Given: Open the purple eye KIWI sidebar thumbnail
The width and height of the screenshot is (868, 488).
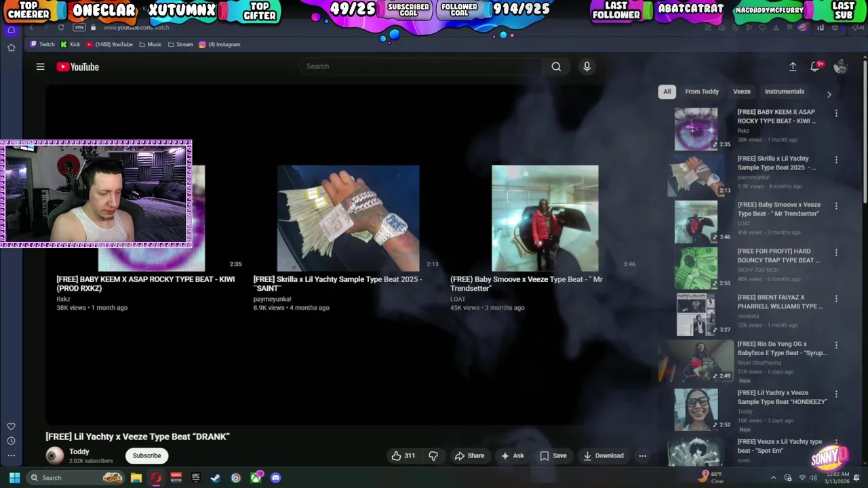Looking at the screenshot, I should (x=696, y=129).
